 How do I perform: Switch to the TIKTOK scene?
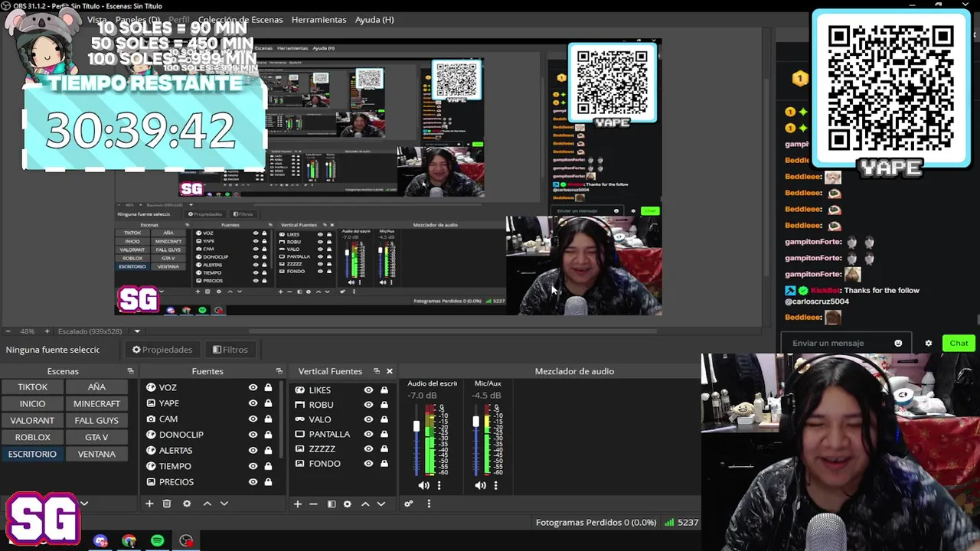(x=32, y=387)
